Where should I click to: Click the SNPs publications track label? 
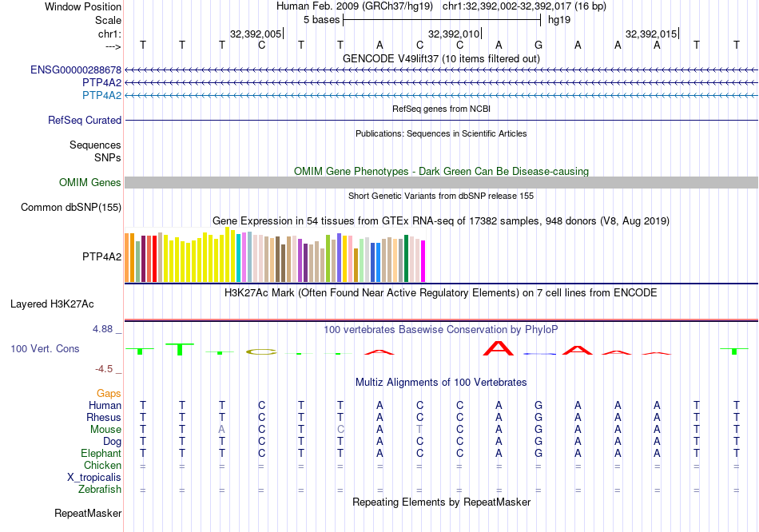click(x=108, y=157)
